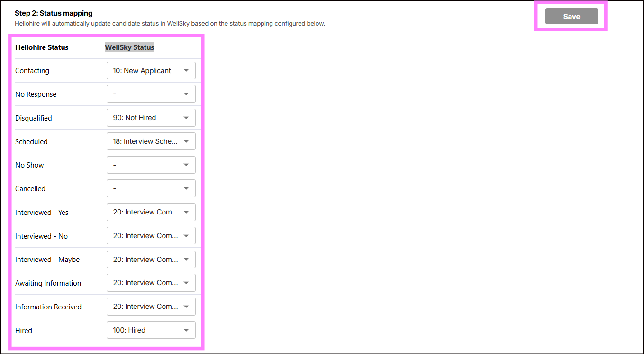The width and height of the screenshot is (644, 354).
Task: Click the Awaiting Information label
Action: 48,283
